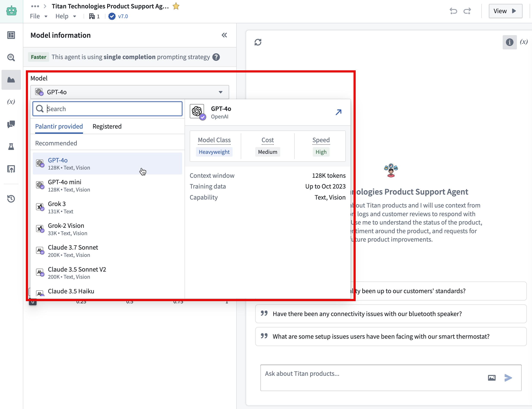Open the evaluations flask panel in sidebar
Screen dimensions: 532x409
(x=11, y=146)
